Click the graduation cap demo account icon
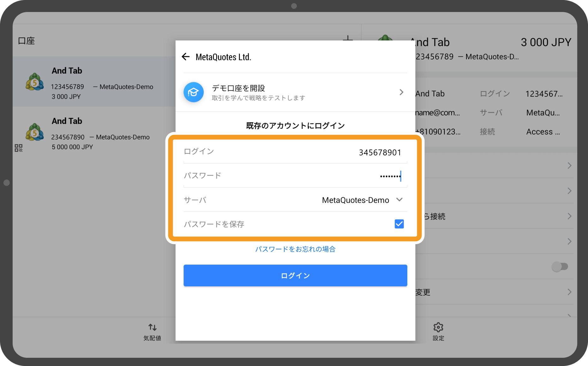The width and height of the screenshot is (588, 366). tap(193, 92)
